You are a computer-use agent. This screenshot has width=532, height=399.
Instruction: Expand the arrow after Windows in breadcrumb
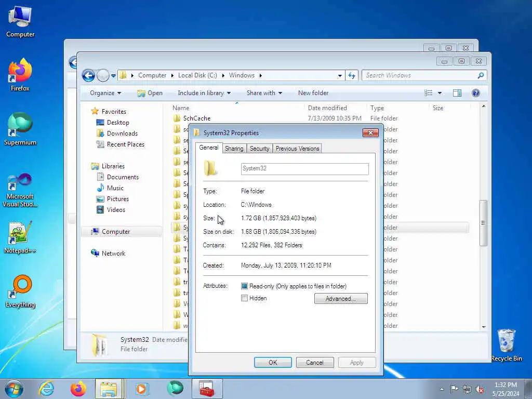pyautogui.click(x=261, y=75)
